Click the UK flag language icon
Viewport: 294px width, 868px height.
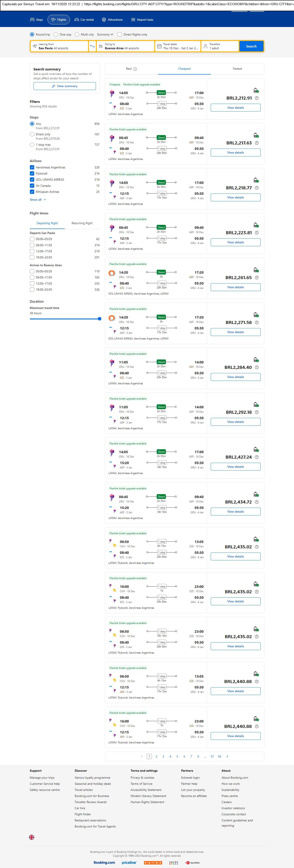point(32,837)
